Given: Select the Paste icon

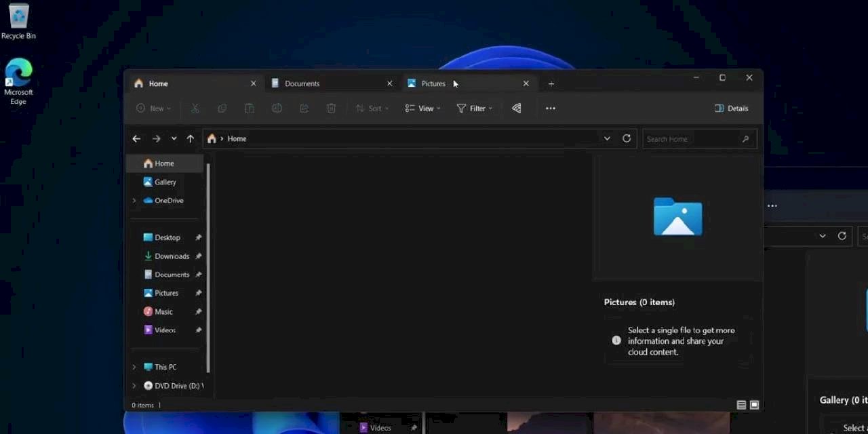Looking at the screenshot, I should [250, 108].
